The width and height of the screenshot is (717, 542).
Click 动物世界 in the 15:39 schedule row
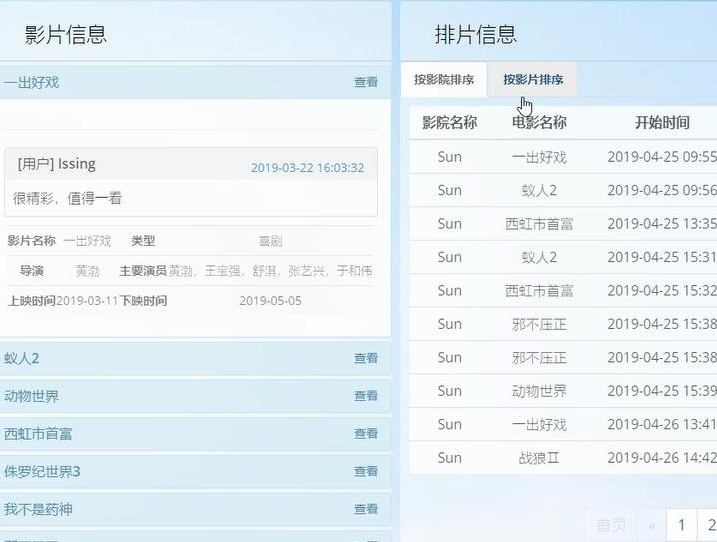539,391
